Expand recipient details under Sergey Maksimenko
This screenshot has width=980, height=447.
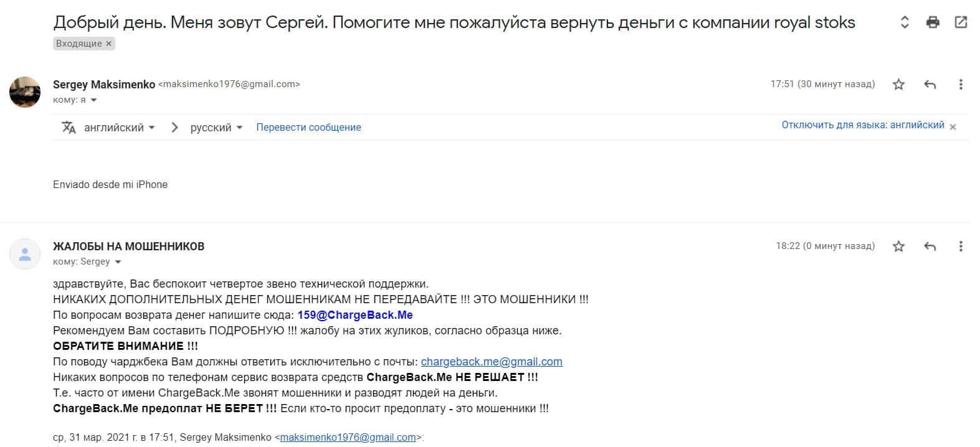click(x=94, y=100)
